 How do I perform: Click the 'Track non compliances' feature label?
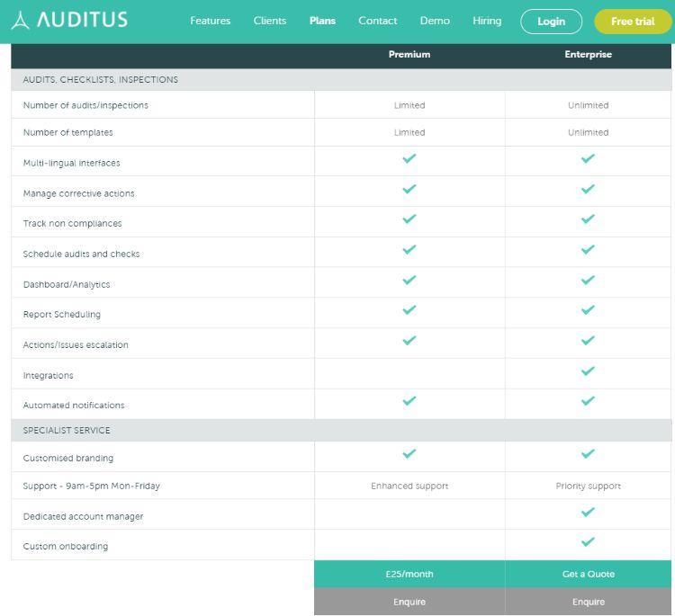click(72, 224)
